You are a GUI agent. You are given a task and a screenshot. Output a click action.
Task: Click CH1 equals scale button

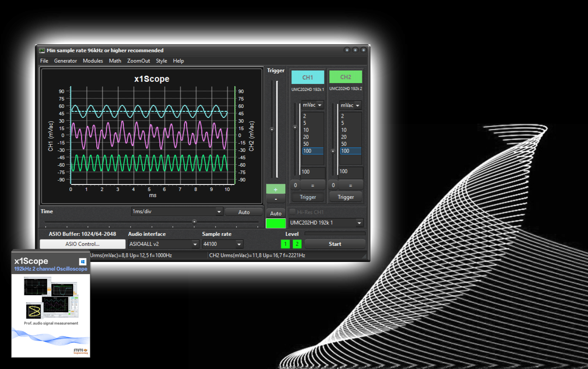click(312, 185)
